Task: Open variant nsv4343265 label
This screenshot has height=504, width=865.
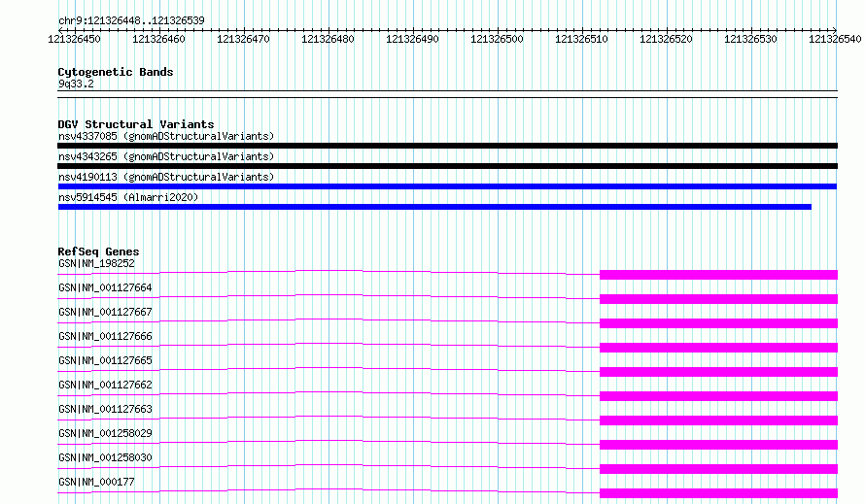Action: (x=166, y=156)
